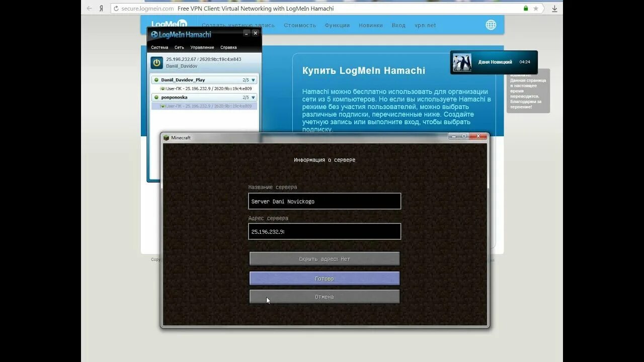Click the green status dot of ponponoska
Viewport: 644px width, 362px height.
[x=156, y=98]
